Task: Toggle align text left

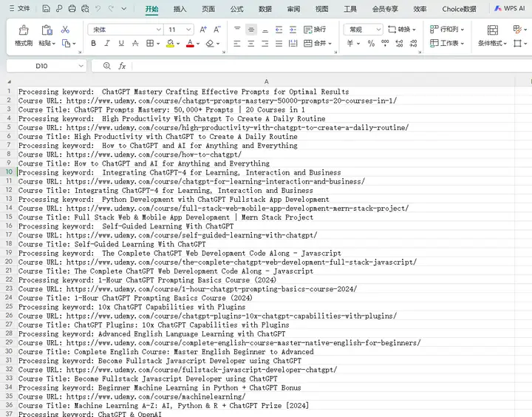Action: pyautogui.click(x=237, y=43)
